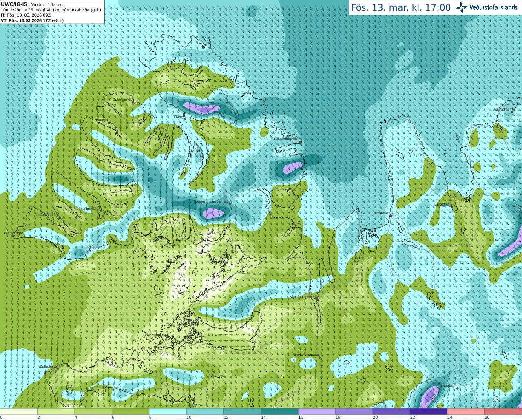Select the Bolungarvík station marker
The width and height of the screenshot is (522, 420).
(133, 102)
